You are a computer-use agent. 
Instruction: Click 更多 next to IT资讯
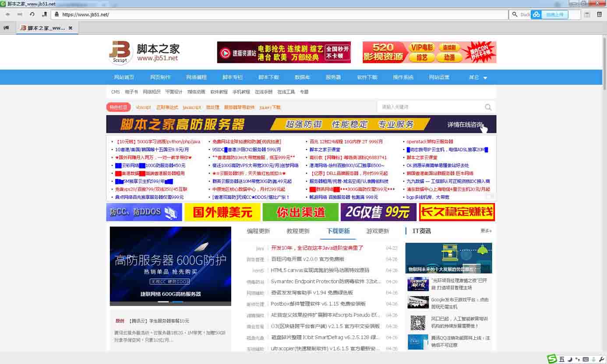click(x=486, y=231)
